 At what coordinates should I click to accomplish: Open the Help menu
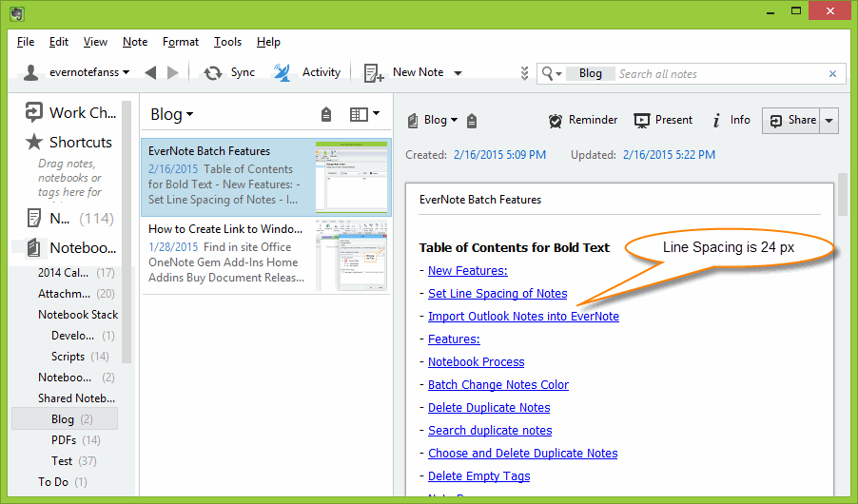click(x=268, y=42)
